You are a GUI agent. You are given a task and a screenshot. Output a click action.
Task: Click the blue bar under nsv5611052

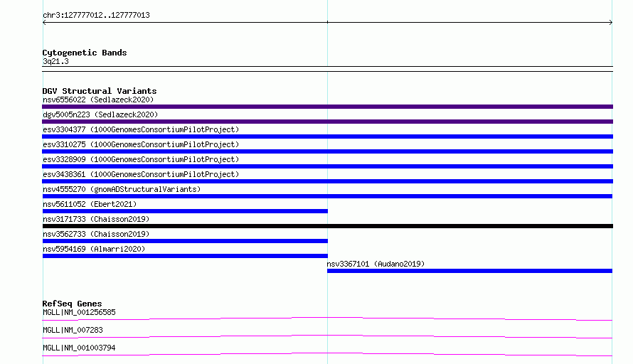click(x=185, y=211)
